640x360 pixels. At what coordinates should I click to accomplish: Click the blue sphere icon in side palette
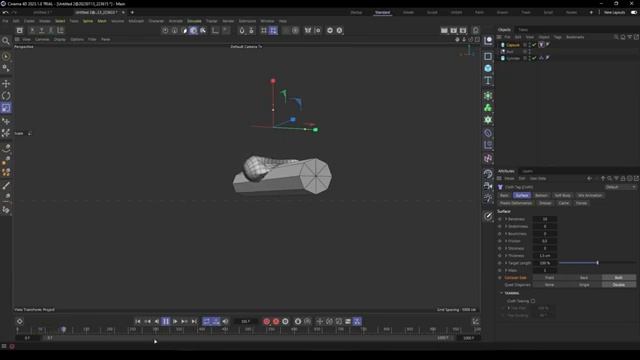pyautogui.click(x=488, y=68)
